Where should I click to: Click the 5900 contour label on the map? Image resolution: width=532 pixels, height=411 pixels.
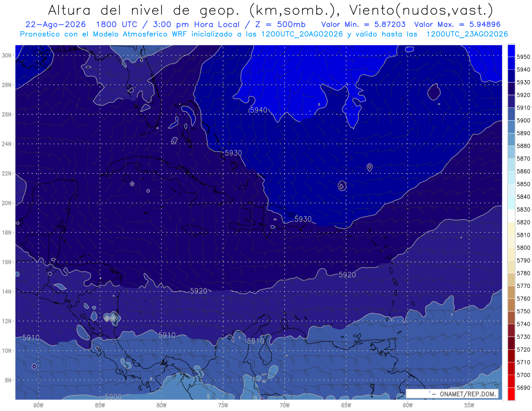click(x=113, y=396)
